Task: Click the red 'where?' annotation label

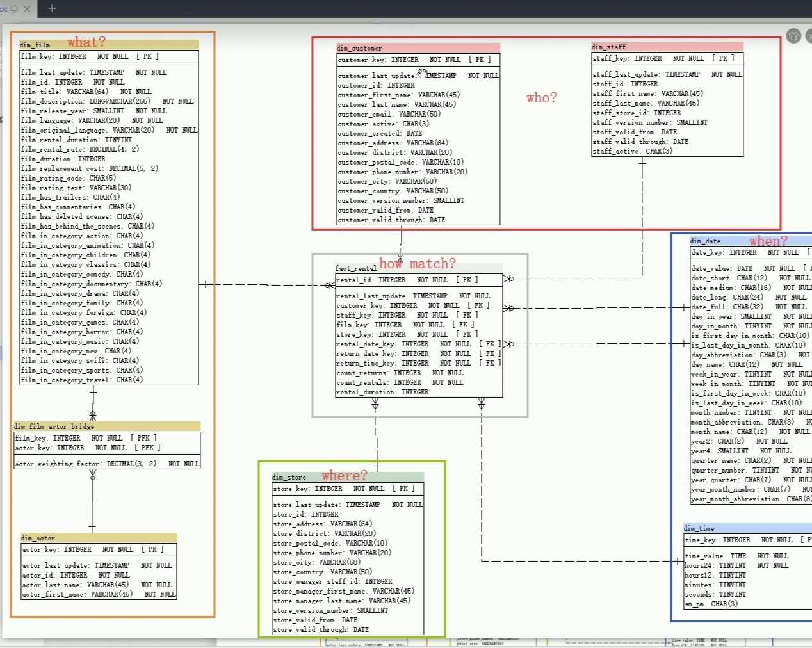Action: (x=345, y=475)
